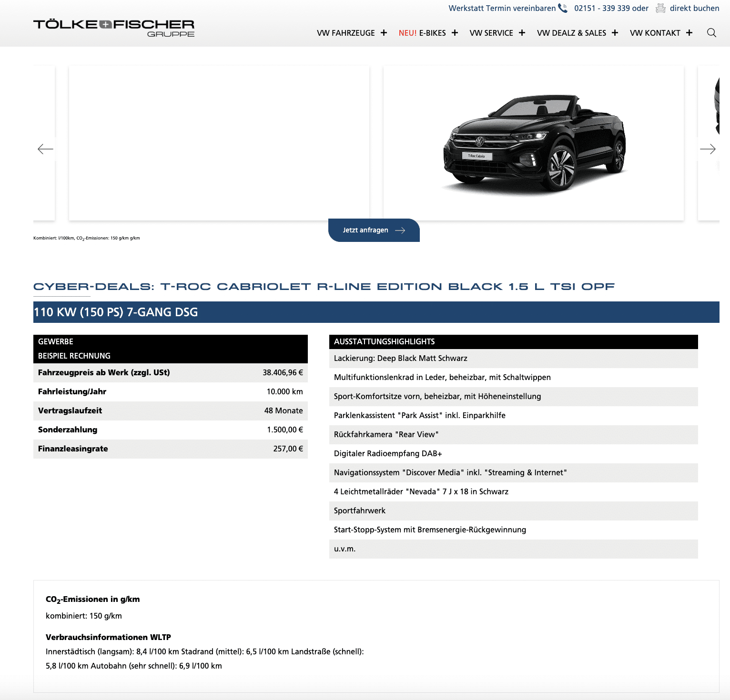The image size is (730, 700).
Task: Expand VW Fahrzeuge plus icon
Action: coord(384,33)
